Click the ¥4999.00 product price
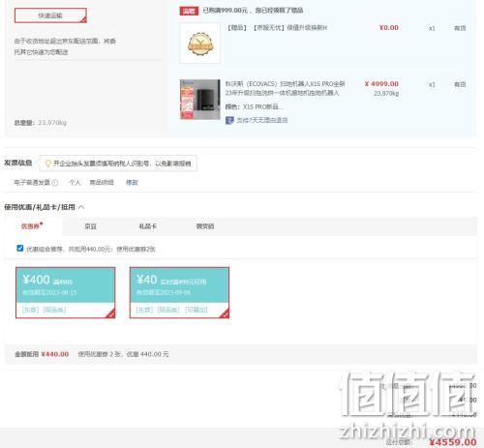Image resolution: width=484 pixels, height=448 pixels. click(x=381, y=84)
